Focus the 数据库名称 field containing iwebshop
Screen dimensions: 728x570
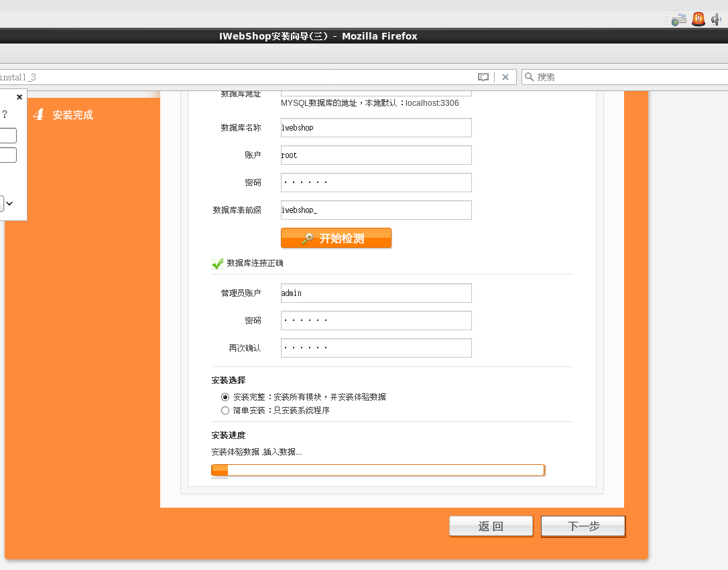coord(376,127)
